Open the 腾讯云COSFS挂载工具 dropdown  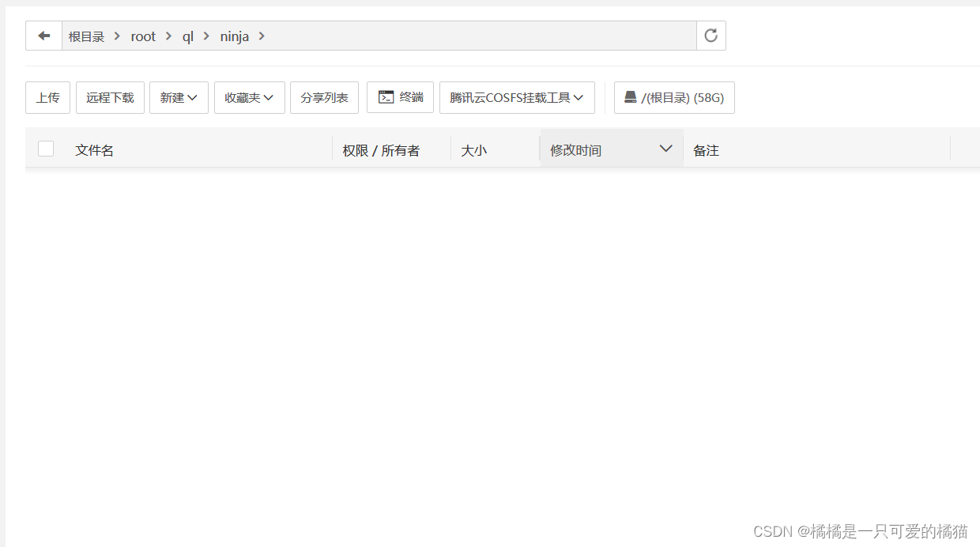click(x=517, y=97)
